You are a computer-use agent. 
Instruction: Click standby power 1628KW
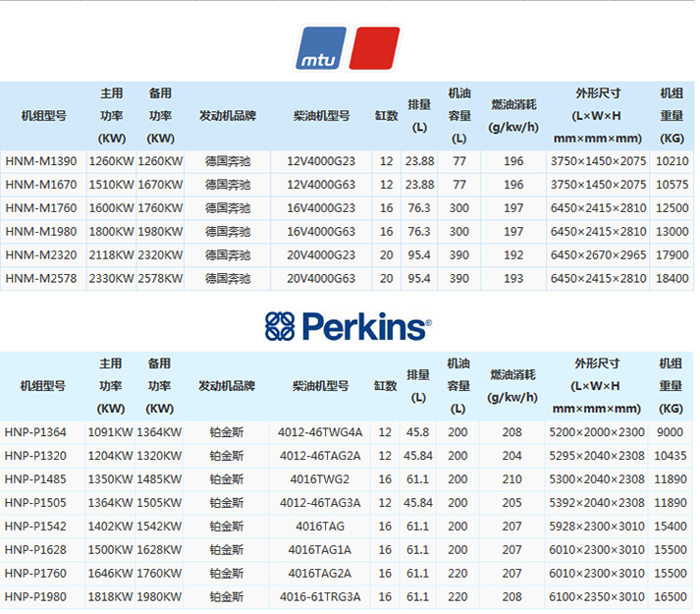[159, 549]
